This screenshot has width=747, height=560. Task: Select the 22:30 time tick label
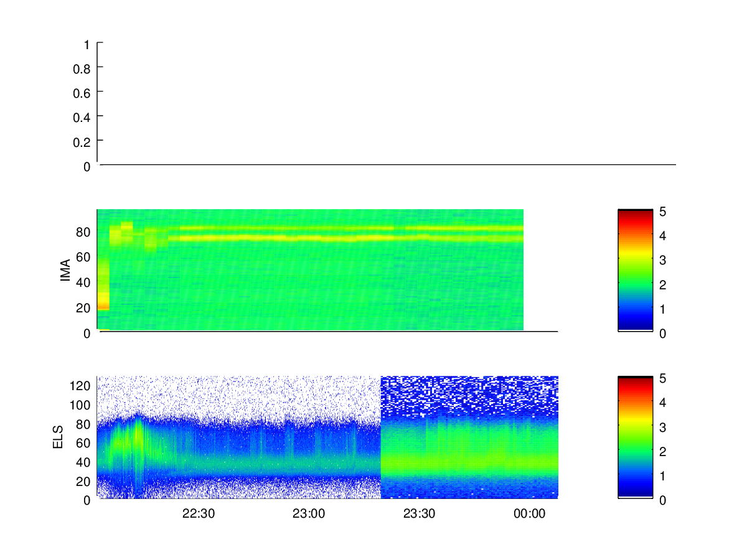[x=199, y=514]
